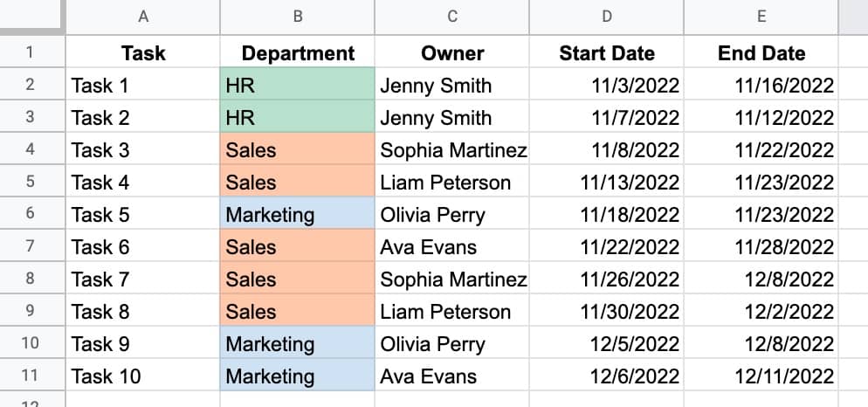Click the select-all corner box

point(31,17)
